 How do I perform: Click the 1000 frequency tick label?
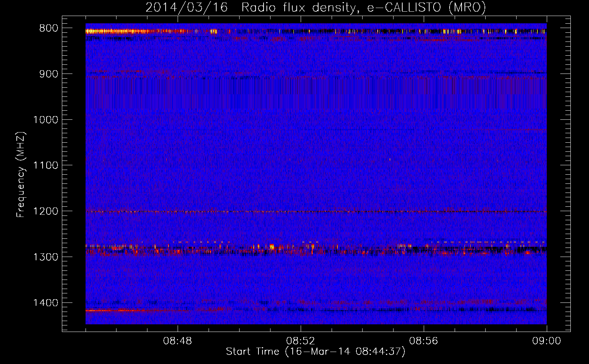pyautogui.click(x=46, y=120)
